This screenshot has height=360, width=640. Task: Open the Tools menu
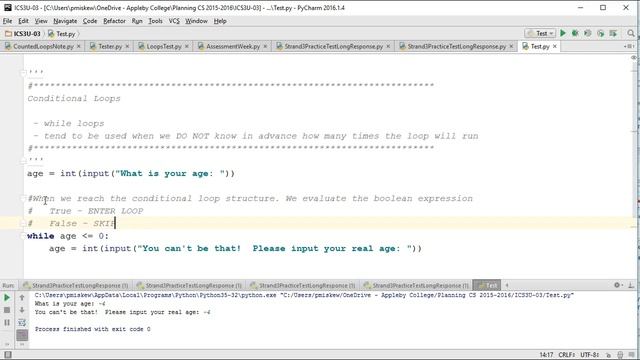click(155, 21)
